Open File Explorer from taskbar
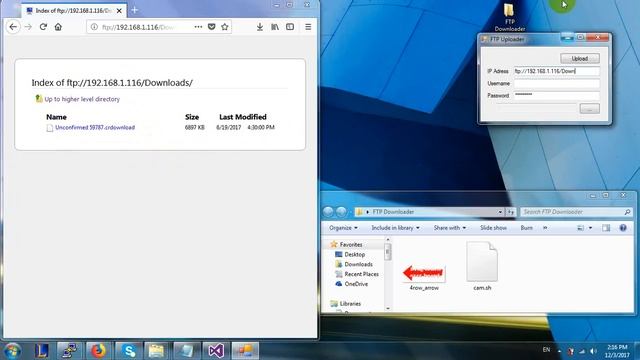Viewport: 640px width, 360px height. [157, 351]
